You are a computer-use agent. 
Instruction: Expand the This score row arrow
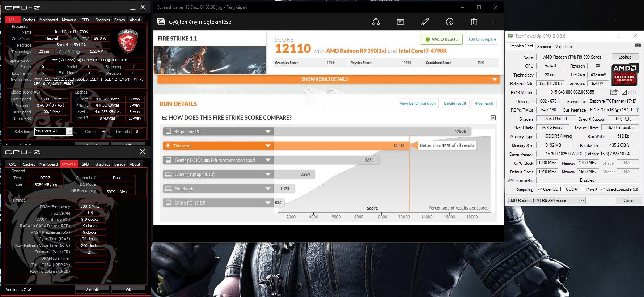[268, 146]
